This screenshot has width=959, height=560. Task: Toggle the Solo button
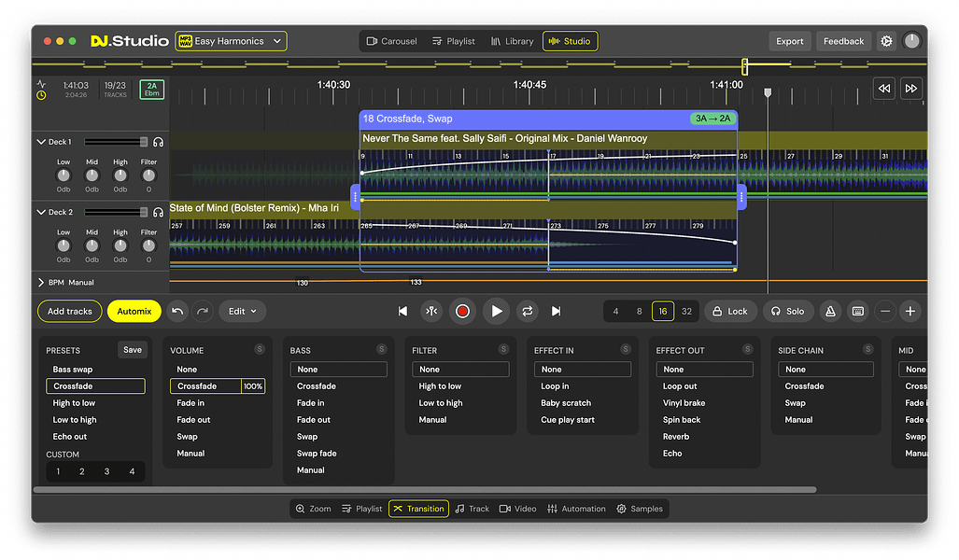click(x=788, y=311)
